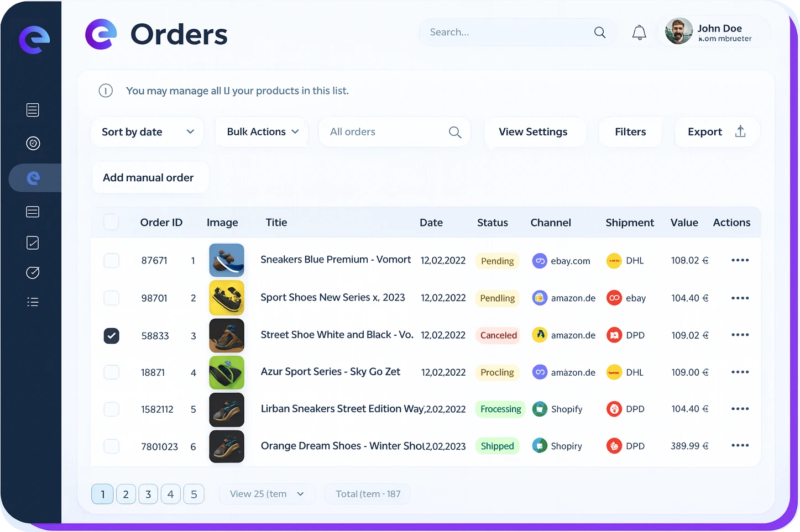Open actions menu for order 87671
800x532 pixels.
[x=740, y=260]
